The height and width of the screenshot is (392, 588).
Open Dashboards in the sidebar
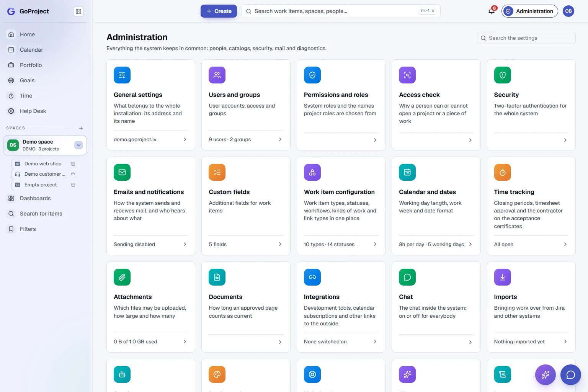[45, 198]
